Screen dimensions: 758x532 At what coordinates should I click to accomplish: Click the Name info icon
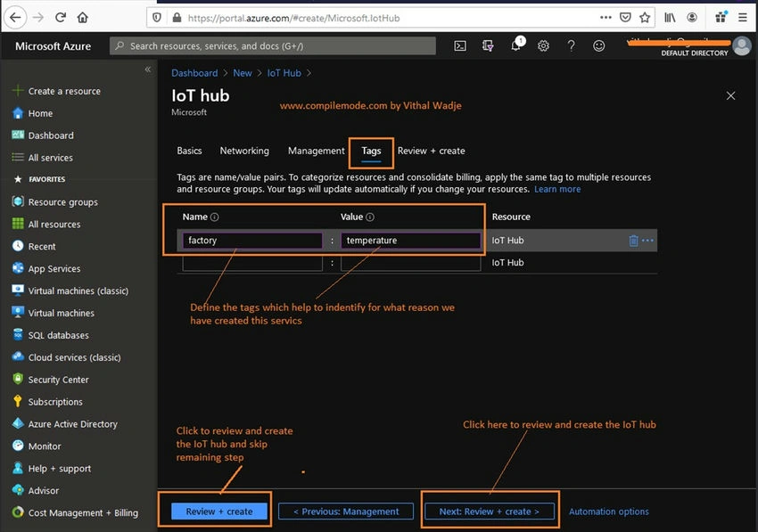click(215, 217)
